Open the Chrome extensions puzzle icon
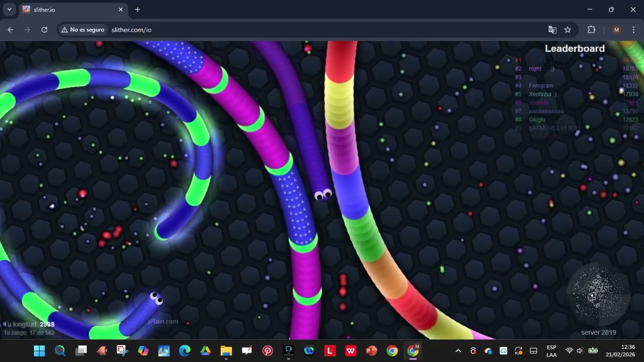The image size is (644, 362). coord(592,30)
